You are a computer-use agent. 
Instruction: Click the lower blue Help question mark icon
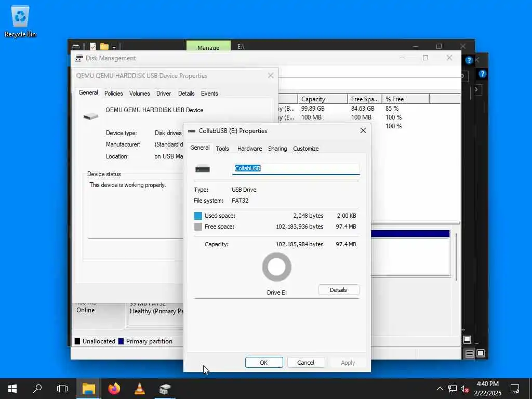pos(483,74)
